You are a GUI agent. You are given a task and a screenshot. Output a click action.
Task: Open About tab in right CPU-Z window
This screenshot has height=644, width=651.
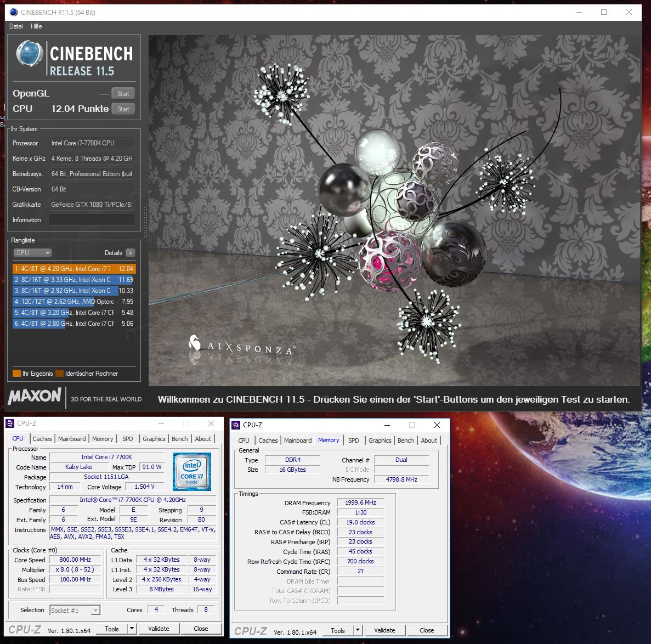point(429,440)
